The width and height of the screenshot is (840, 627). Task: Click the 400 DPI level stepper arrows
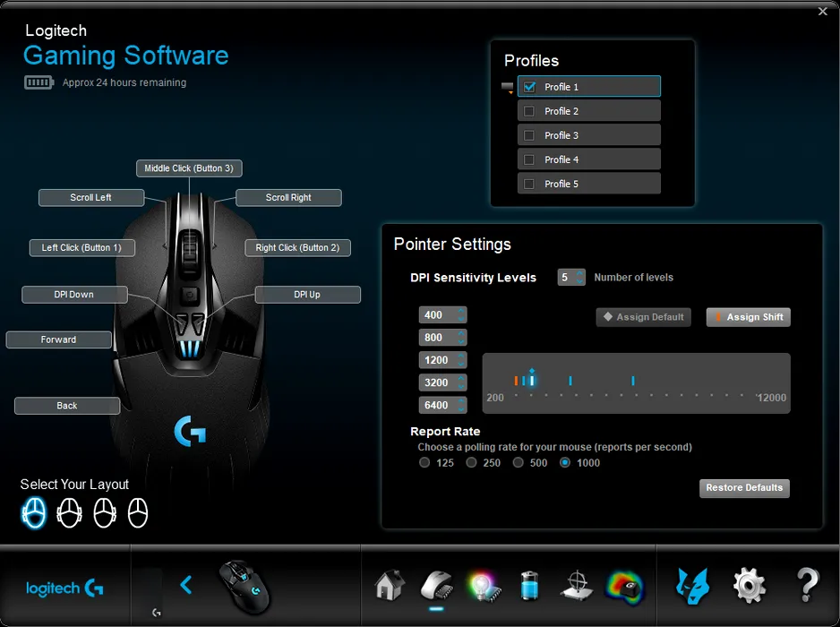[x=461, y=315]
